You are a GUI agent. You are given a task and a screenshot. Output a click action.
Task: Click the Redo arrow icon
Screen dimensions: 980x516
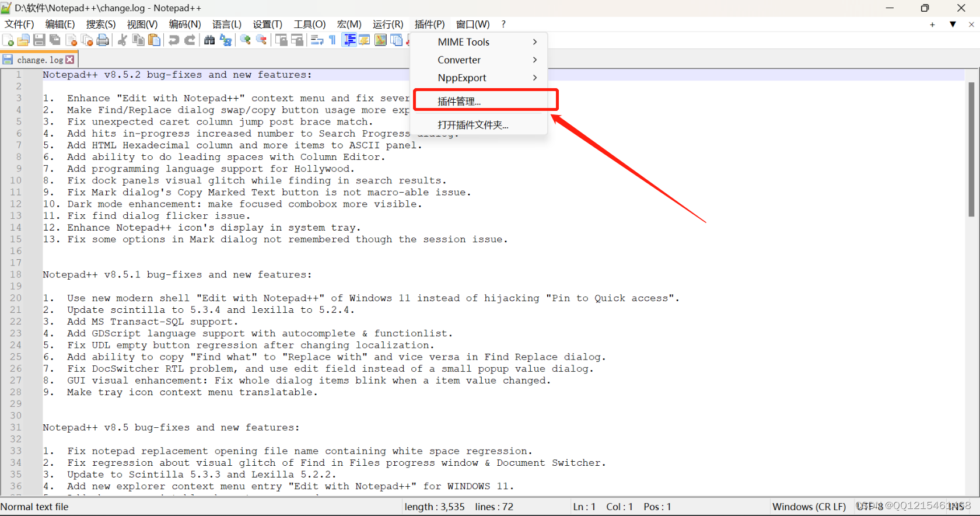coord(190,40)
